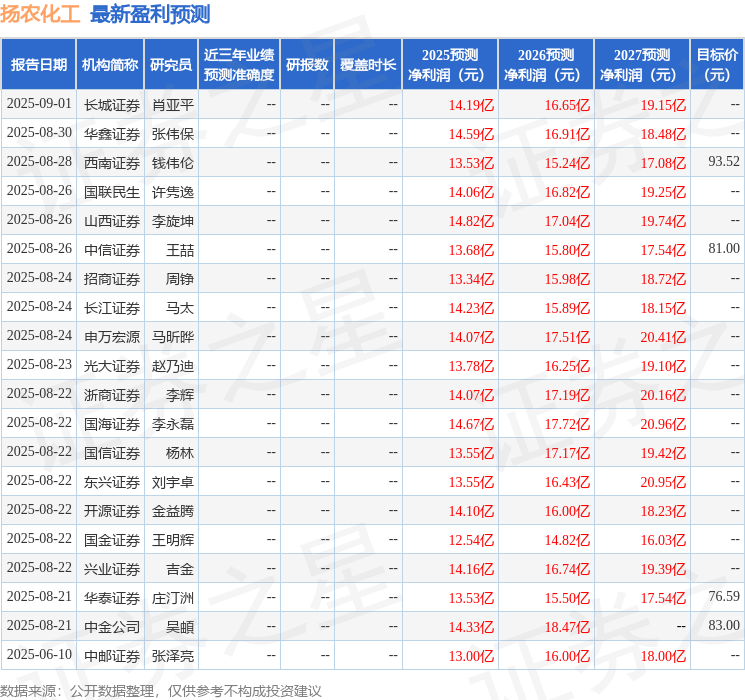Click the 2025-06-10 report date
The width and height of the screenshot is (745, 700).
click(x=39, y=654)
